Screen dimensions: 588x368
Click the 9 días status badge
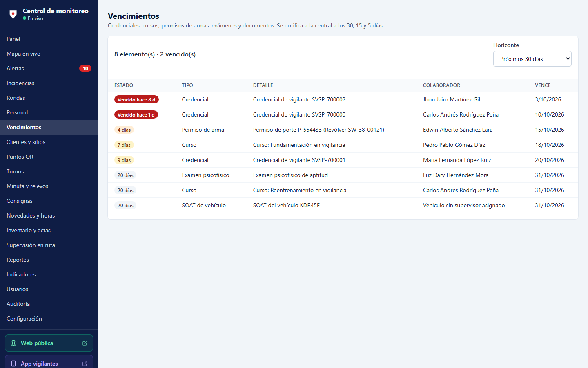(x=124, y=160)
